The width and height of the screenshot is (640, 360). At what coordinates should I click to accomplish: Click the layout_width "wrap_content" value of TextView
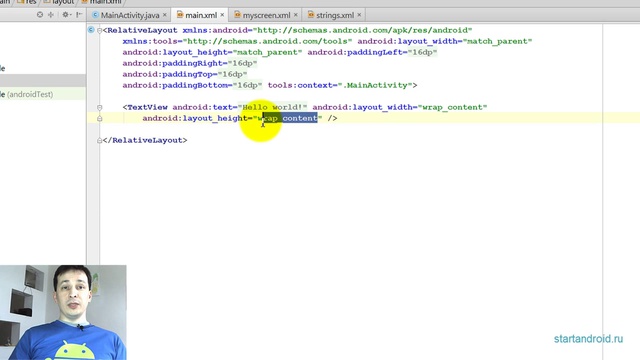(x=452, y=107)
